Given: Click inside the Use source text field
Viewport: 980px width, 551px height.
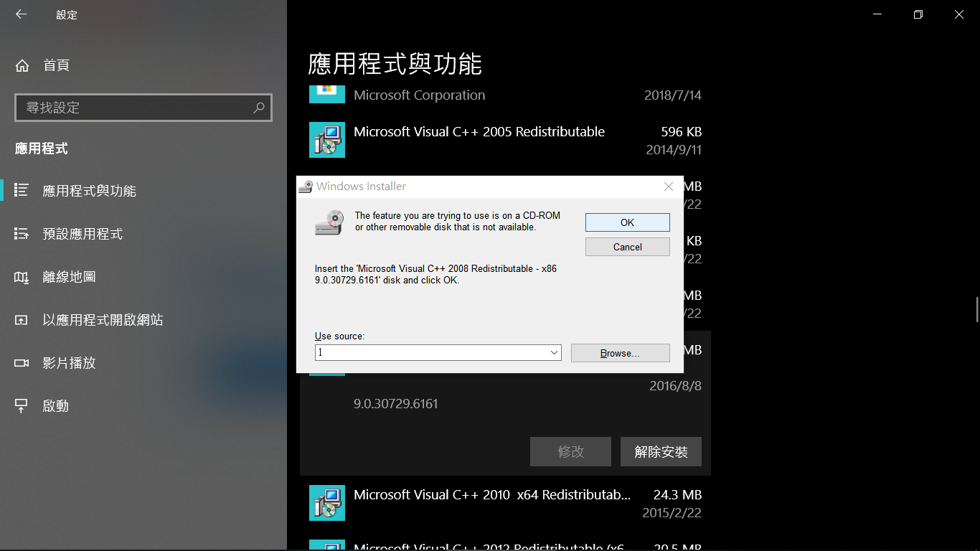Looking at the screenshot, I should tap(431, 353).
